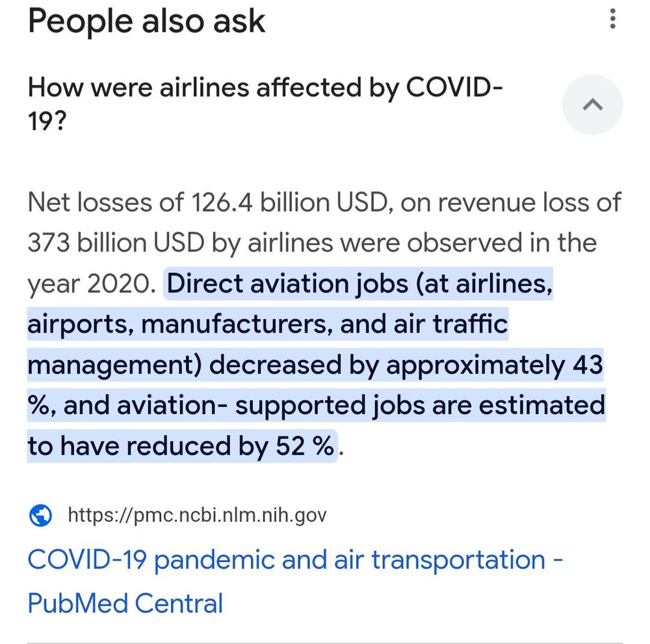Viewport: 650px width, 644px height.
Task: Click the 'PubMed Central' link text
Action: 125,602
